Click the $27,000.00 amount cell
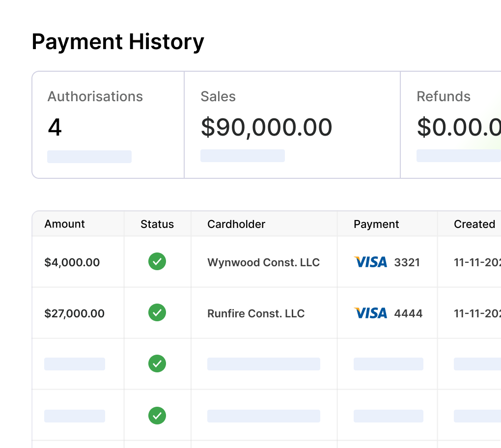 point(75,313)
